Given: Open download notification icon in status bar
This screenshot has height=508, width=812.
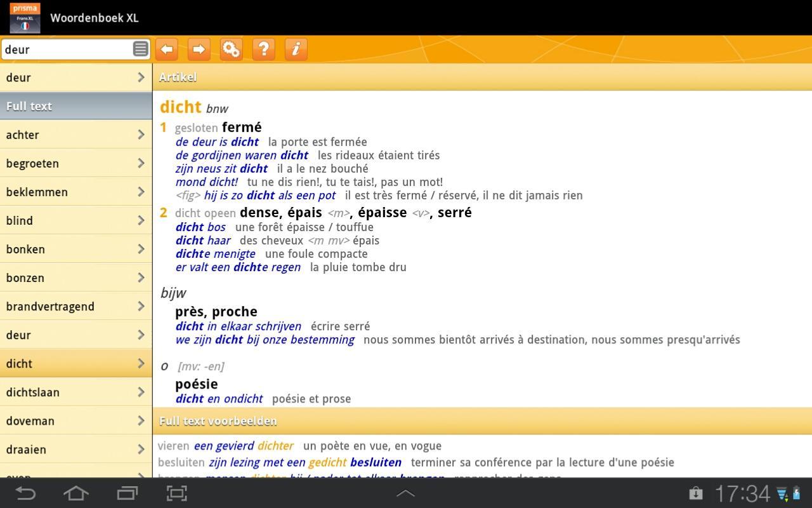Looking at the screenshot, I should pyautogui.click(x=696, y=493).
